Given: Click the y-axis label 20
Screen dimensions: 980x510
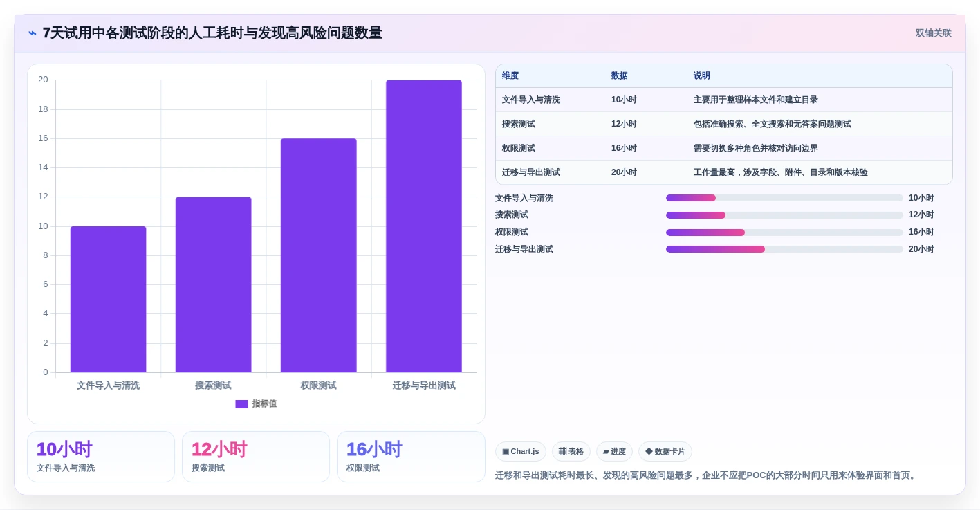Looking at the screenshot, I should 43,80.
